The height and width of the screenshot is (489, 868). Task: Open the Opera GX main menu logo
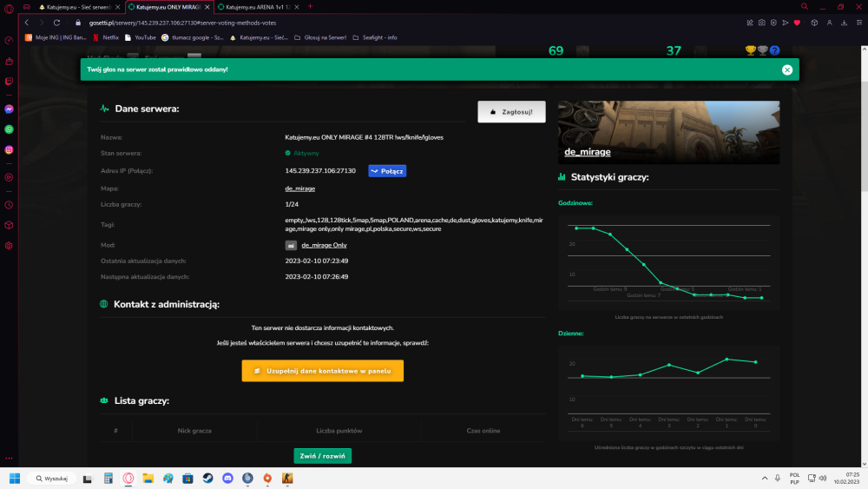[x=9, y=9]
